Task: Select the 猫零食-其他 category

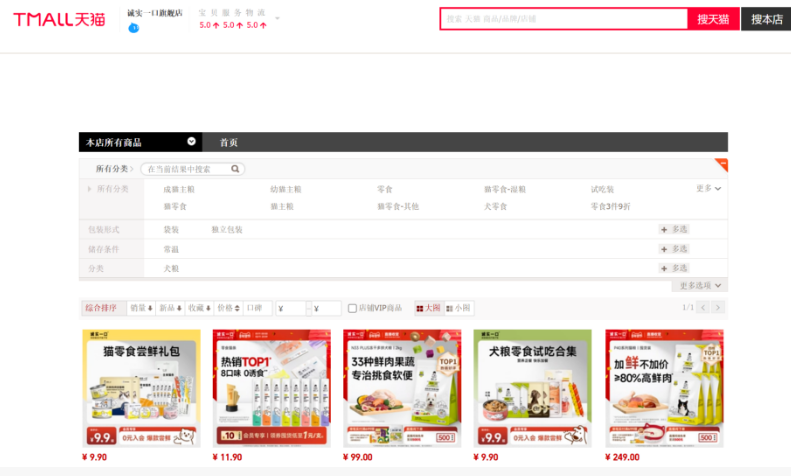Action: (x=398, y=207)
